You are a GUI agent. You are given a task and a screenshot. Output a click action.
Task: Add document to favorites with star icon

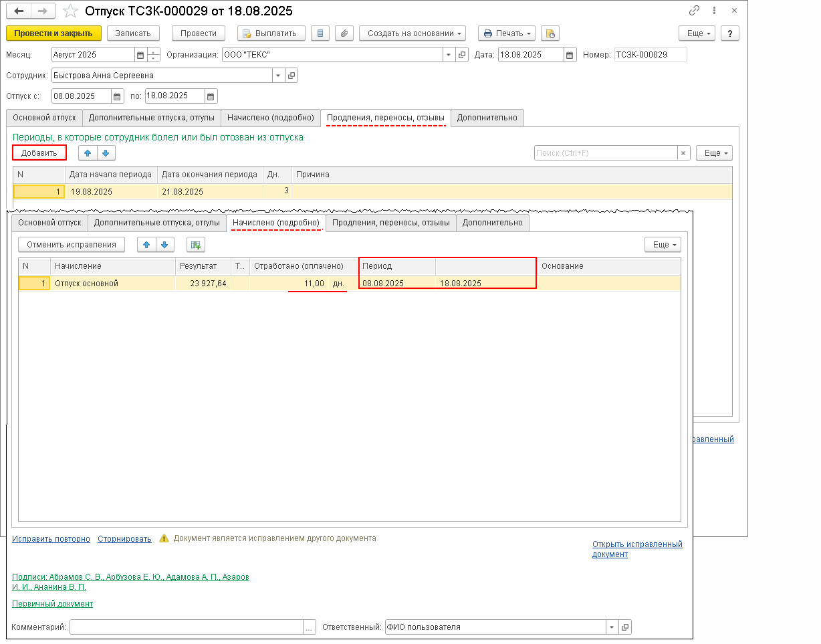(x=70, y=11)
